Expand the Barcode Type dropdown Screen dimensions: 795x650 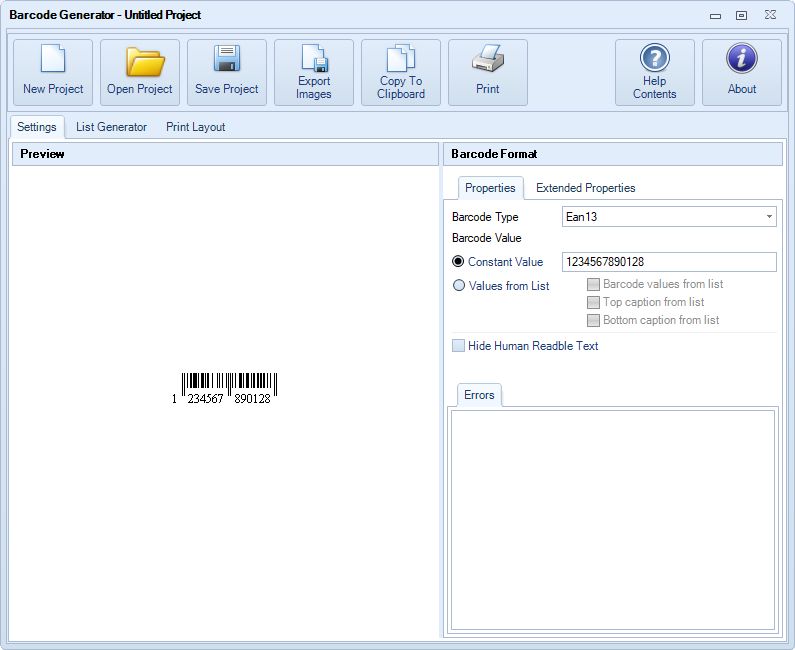[x=768, y=217]
